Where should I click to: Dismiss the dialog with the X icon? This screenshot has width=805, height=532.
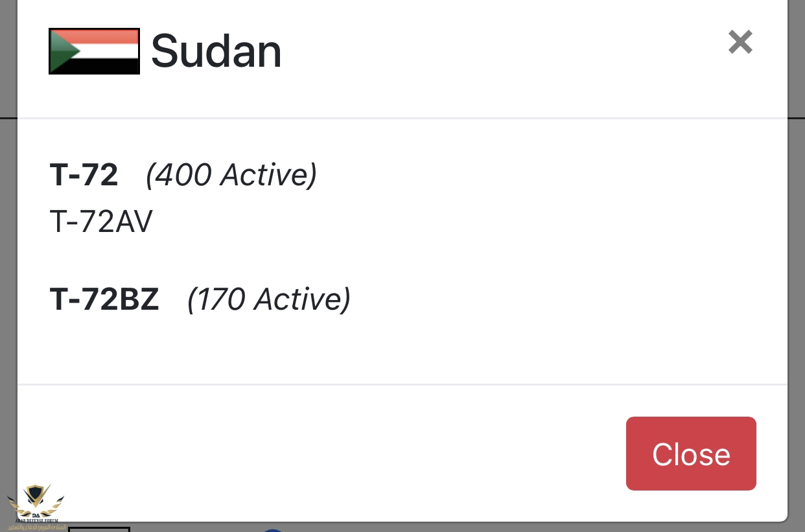(740, 43)
